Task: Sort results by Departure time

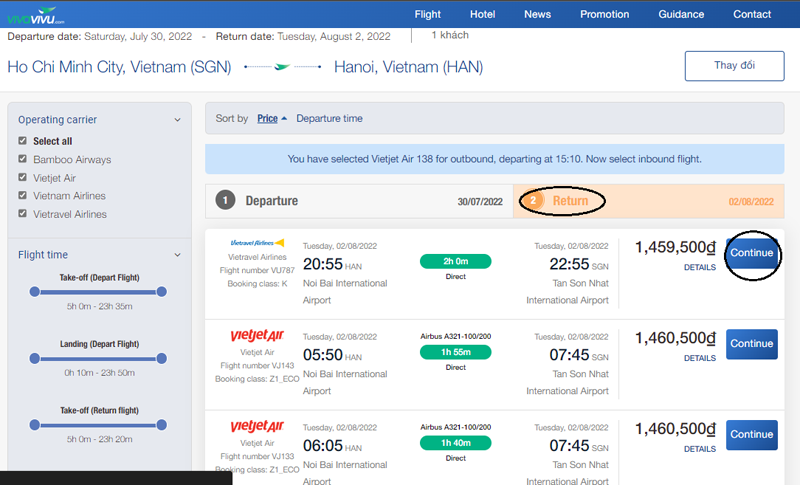Action: 329,118
